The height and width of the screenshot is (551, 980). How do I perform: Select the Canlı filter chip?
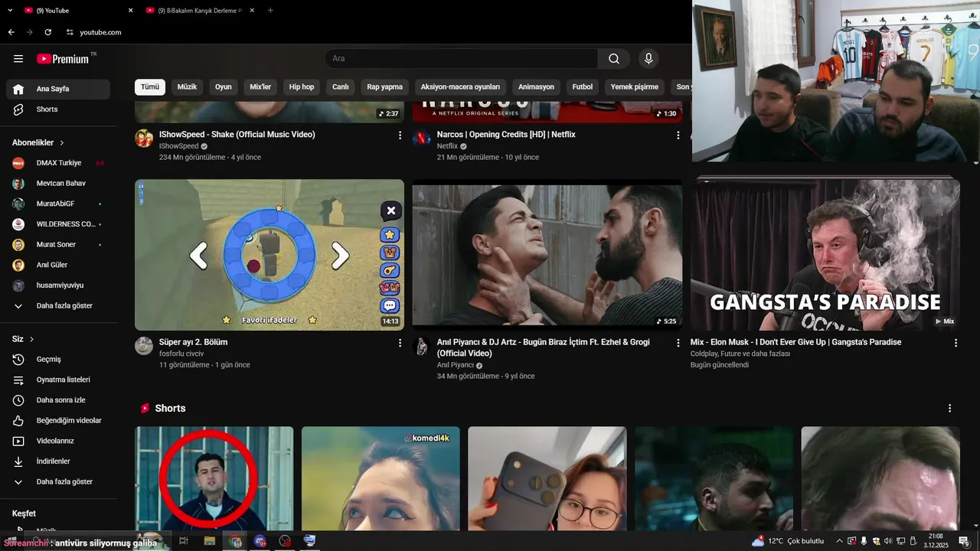tap(341, 87)
